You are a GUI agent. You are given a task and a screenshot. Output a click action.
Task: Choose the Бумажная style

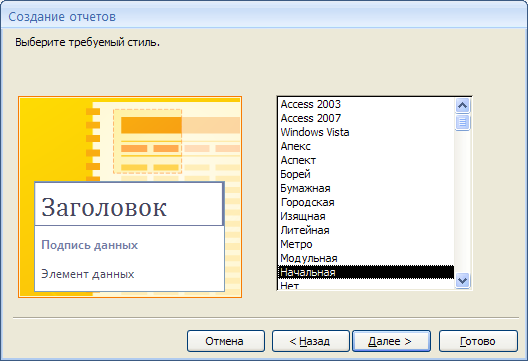366,188
